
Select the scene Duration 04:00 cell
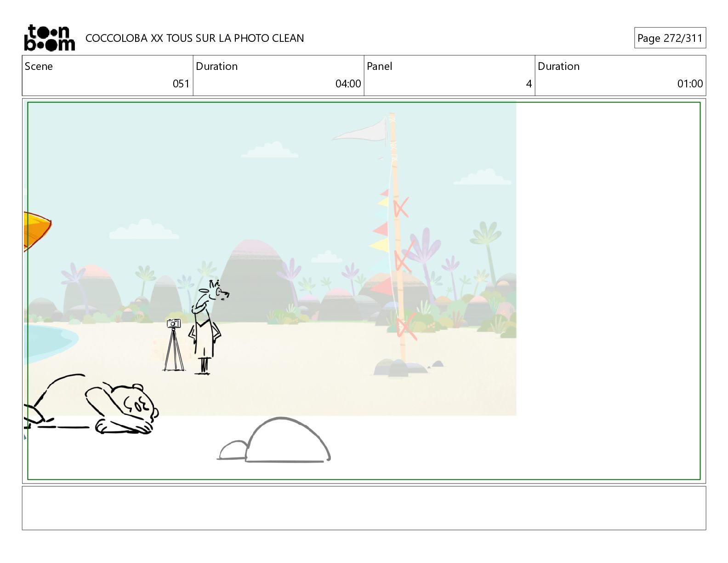tap(279, 75)
